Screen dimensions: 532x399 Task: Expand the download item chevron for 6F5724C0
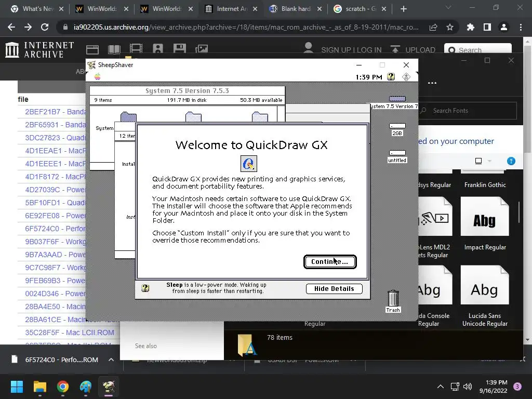coord(111,360)
